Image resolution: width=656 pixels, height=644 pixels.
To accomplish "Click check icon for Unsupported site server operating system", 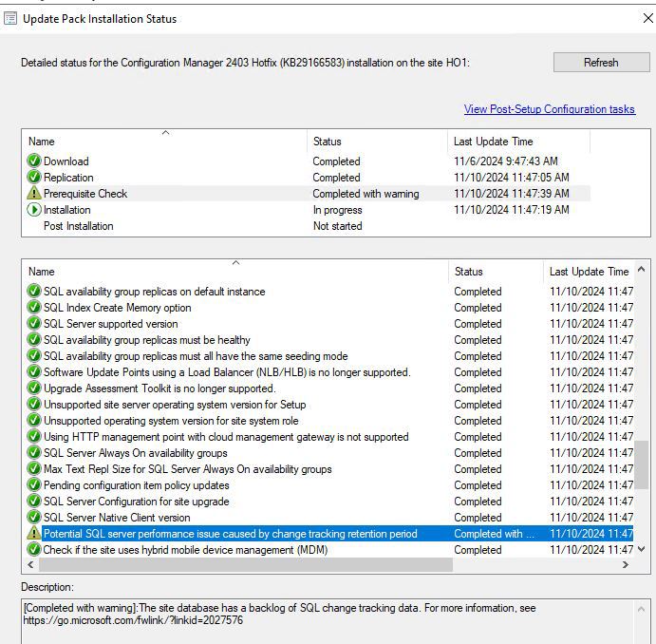I will coord(34,405).
